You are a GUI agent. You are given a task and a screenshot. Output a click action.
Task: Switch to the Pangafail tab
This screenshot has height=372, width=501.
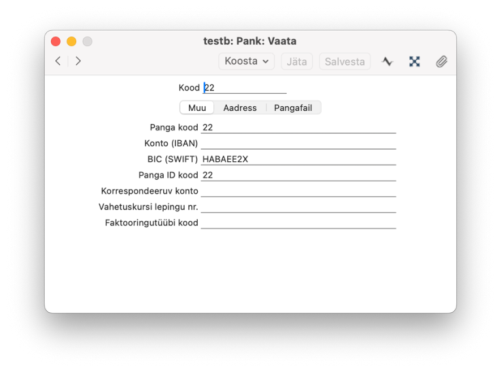[293, 108]
